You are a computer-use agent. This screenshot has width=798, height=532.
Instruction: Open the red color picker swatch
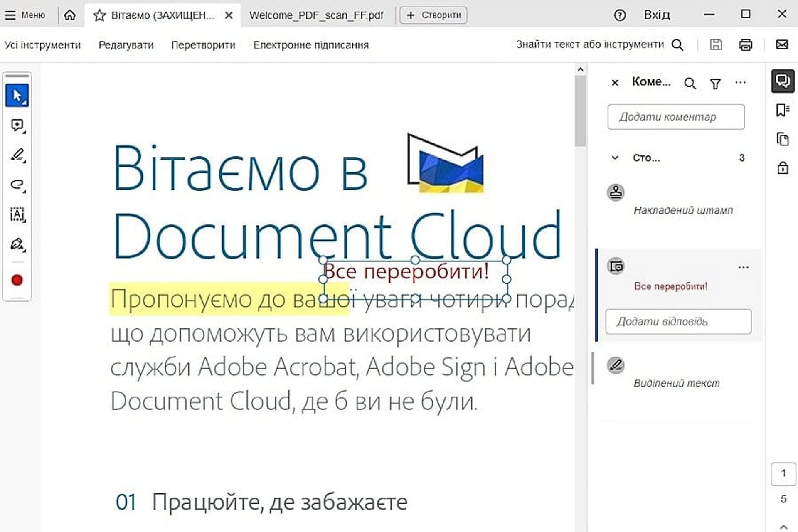point(17,280)
